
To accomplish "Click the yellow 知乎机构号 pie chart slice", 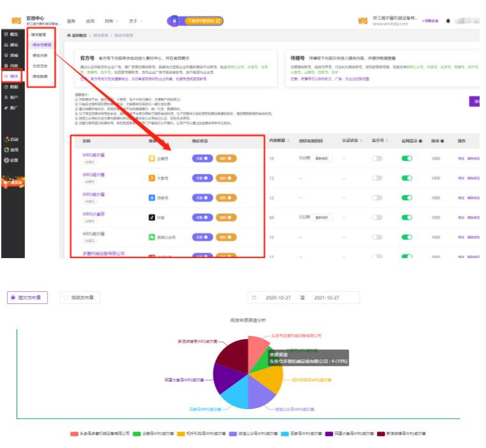I will 270,380.
